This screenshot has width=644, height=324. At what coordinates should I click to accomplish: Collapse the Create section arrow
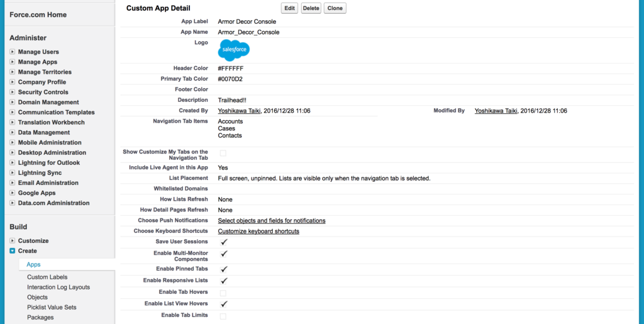13,251
